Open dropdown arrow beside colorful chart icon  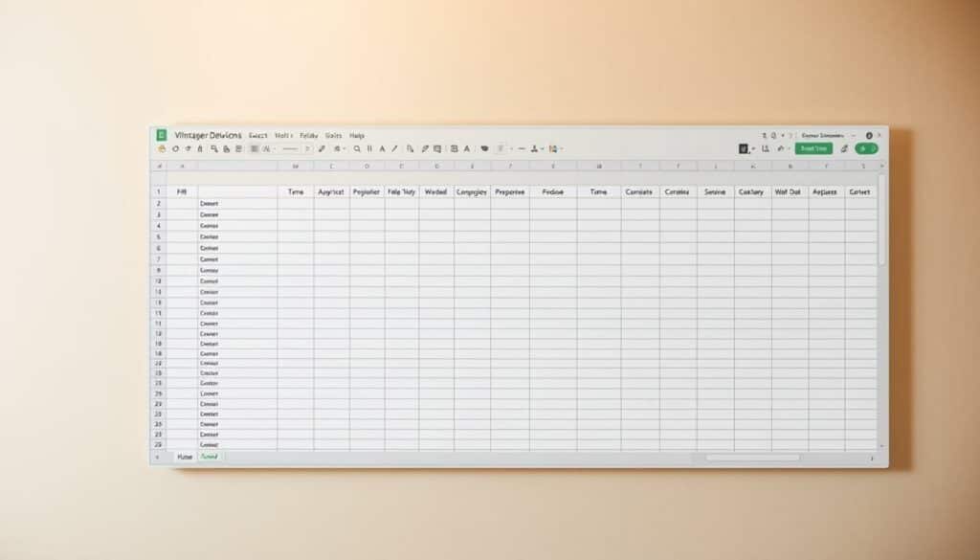point(561,148)
